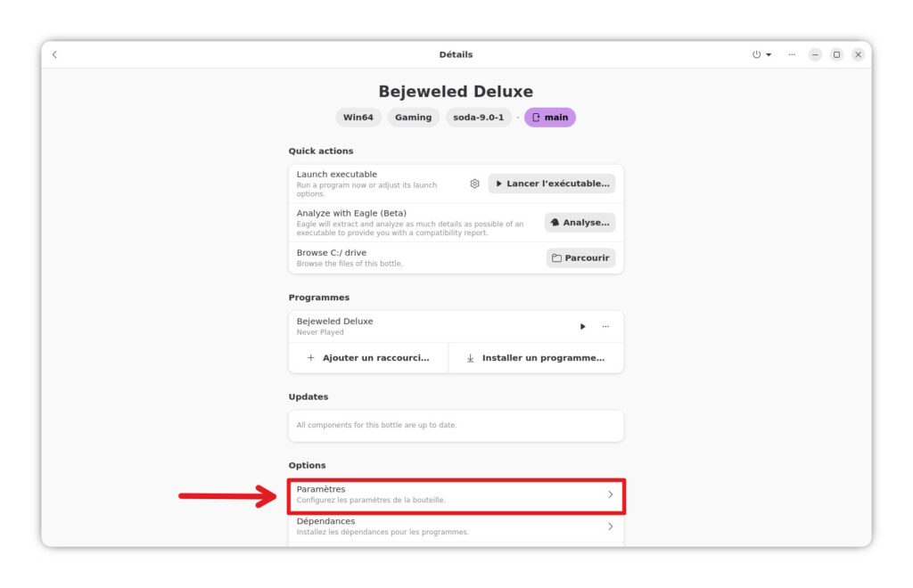Viewport: 913px width, 588px height.
Task: Run Analyse with Eagle button
Action: (580, 223)
